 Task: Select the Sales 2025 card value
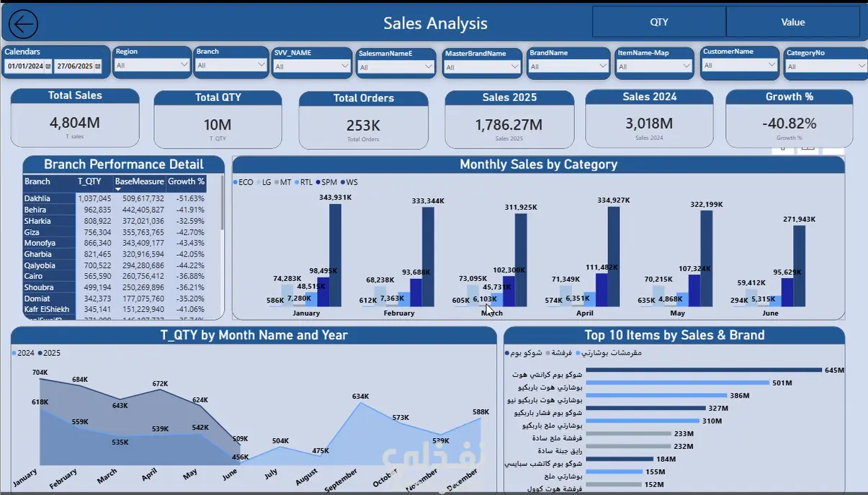click(x=509, y=125)
